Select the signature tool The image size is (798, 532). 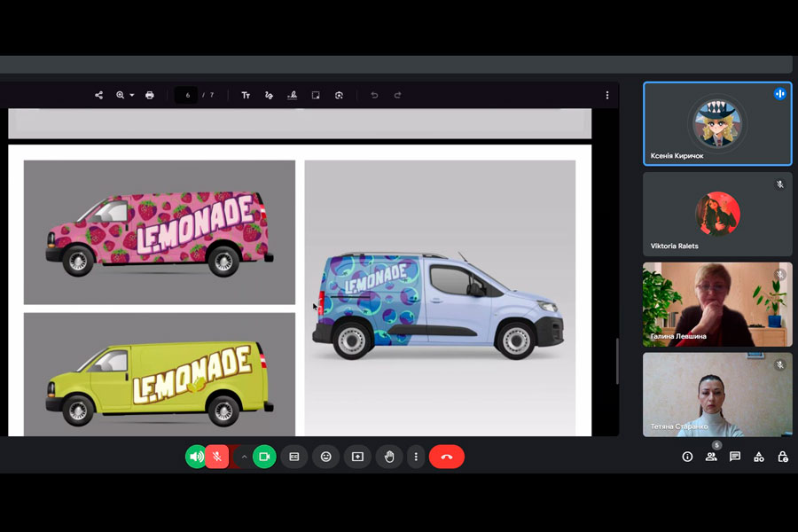click(292, 95)
